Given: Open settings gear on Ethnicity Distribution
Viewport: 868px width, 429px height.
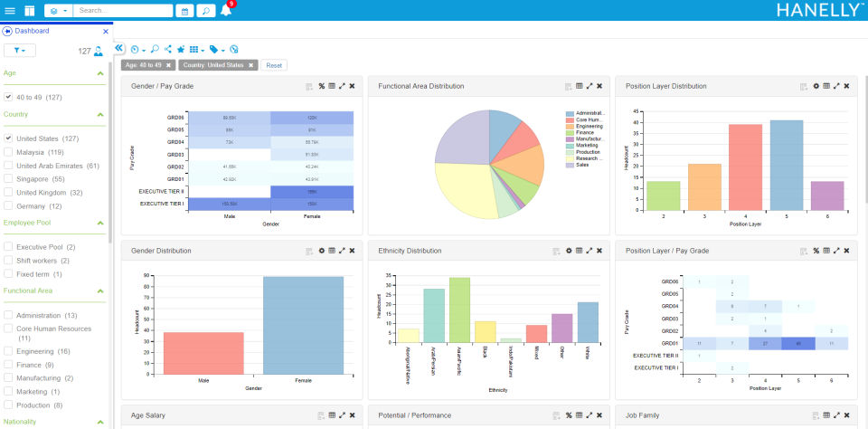Looking at the screenshot, I should click(x=569, y=251).
